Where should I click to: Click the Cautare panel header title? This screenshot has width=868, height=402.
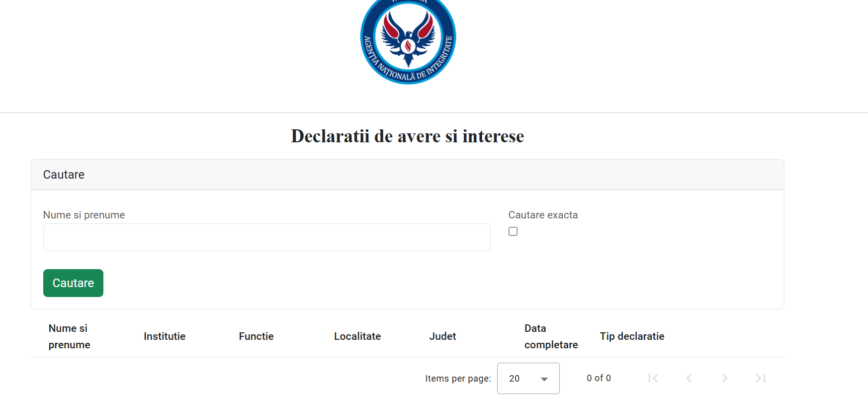click(x=64, y=175)
